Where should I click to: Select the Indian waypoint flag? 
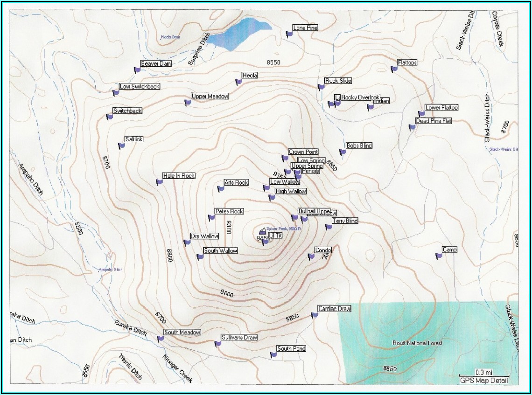(x=370, y=107)
